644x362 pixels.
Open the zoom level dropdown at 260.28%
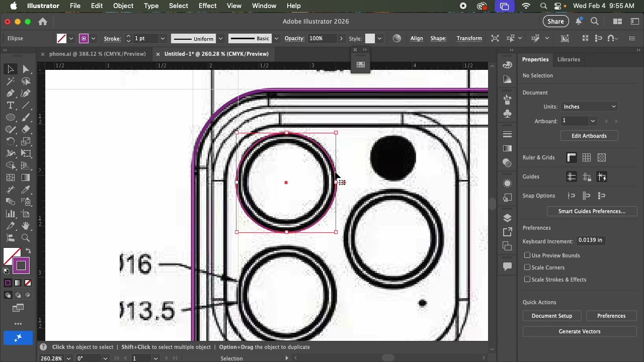[68, 358]
